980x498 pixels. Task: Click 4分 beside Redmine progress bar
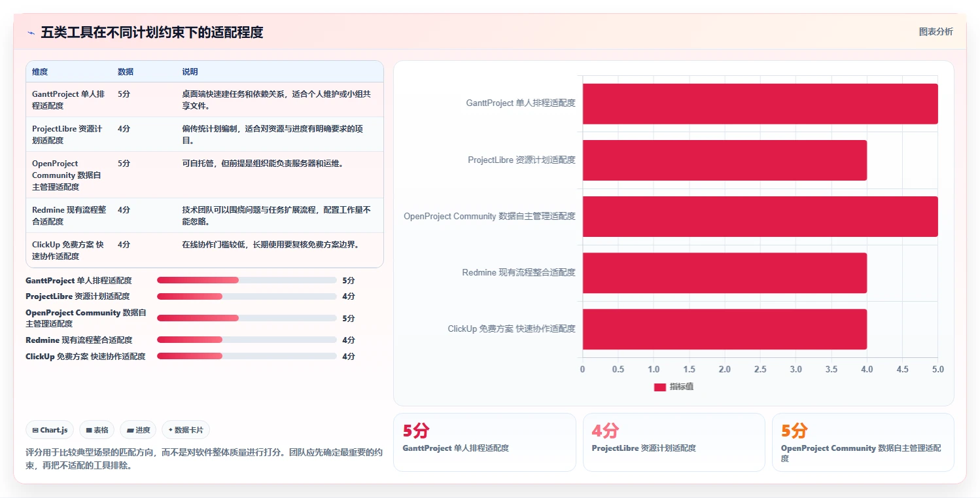click(x=349, y=340)
